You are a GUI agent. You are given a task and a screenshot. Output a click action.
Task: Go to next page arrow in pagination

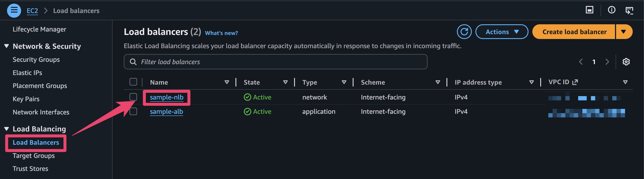[x=607, y=62]
